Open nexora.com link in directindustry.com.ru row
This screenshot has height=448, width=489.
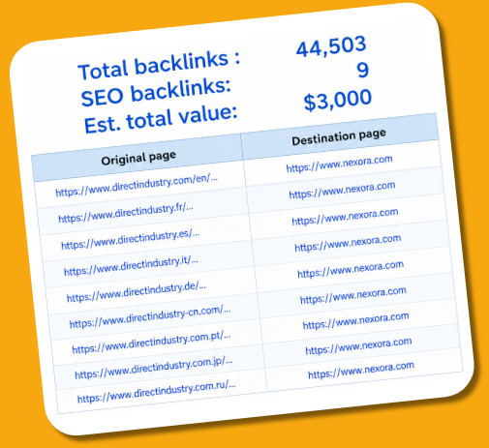tap(361, 370)
